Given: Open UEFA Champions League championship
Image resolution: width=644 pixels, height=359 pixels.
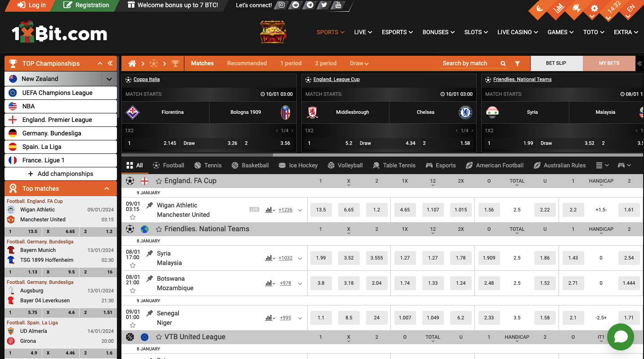Looking at the screenshot, I should click(61, 93).
